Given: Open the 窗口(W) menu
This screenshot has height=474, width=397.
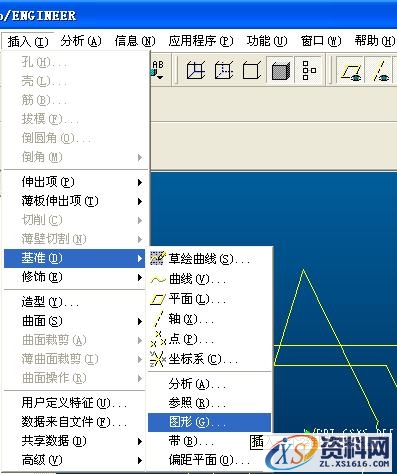Looking at the screenshot, I should [321, 41].
